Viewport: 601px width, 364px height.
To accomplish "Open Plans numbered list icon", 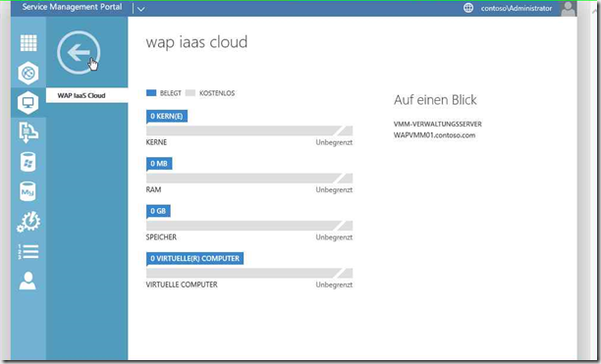I will tap(27, 251).
